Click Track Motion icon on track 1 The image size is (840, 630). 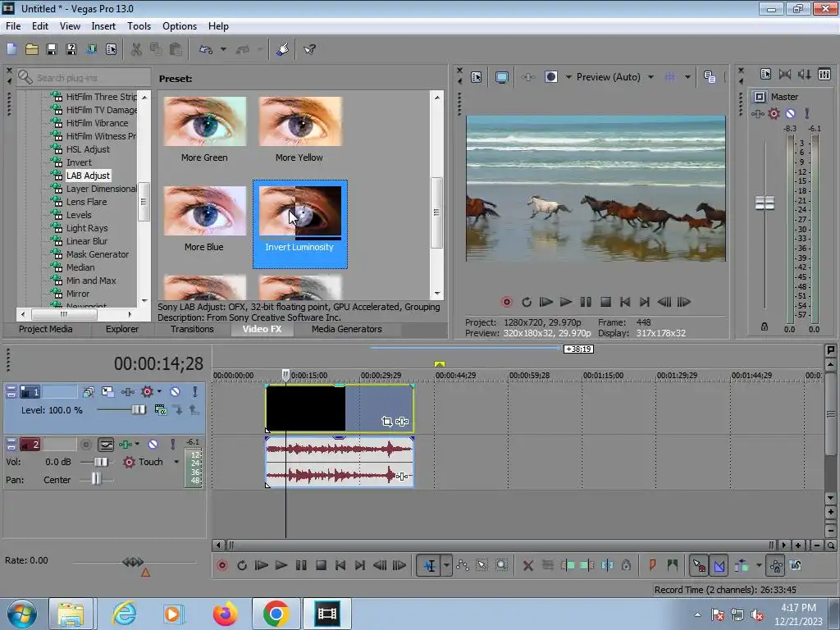(x=107, y=391)
